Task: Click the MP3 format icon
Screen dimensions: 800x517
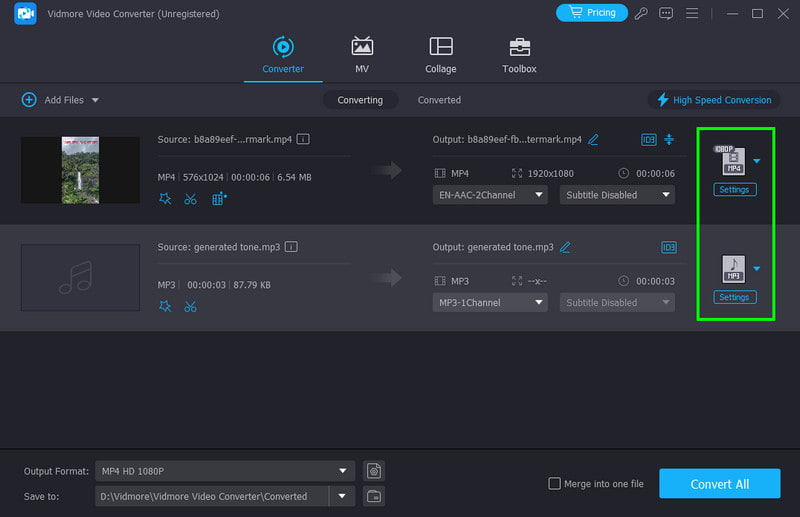Action: [x=733, y=269]
